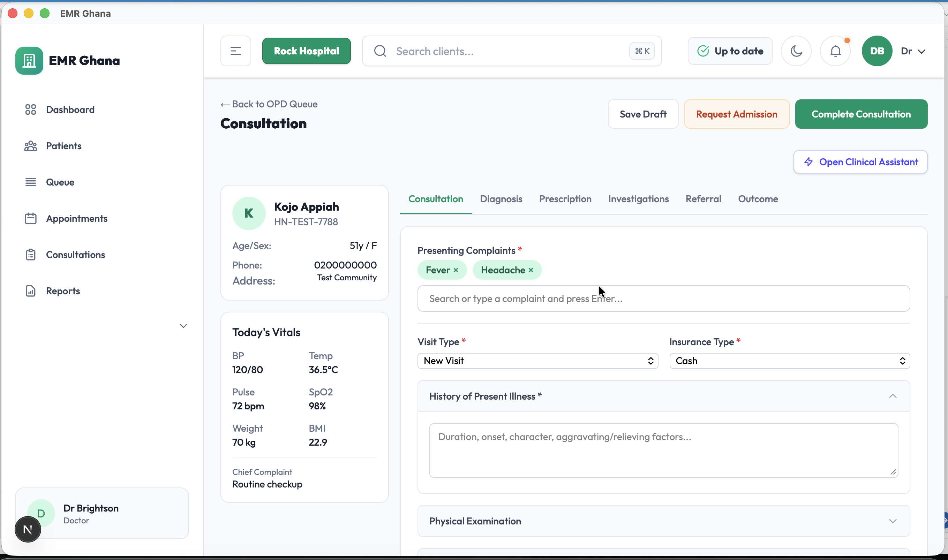Open Appointments calendar icon
Screen dimensions: 948x560
point(31,219)
